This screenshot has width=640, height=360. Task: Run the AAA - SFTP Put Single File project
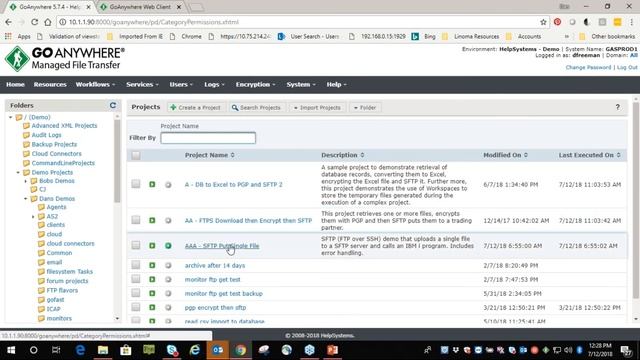[152, 246]
